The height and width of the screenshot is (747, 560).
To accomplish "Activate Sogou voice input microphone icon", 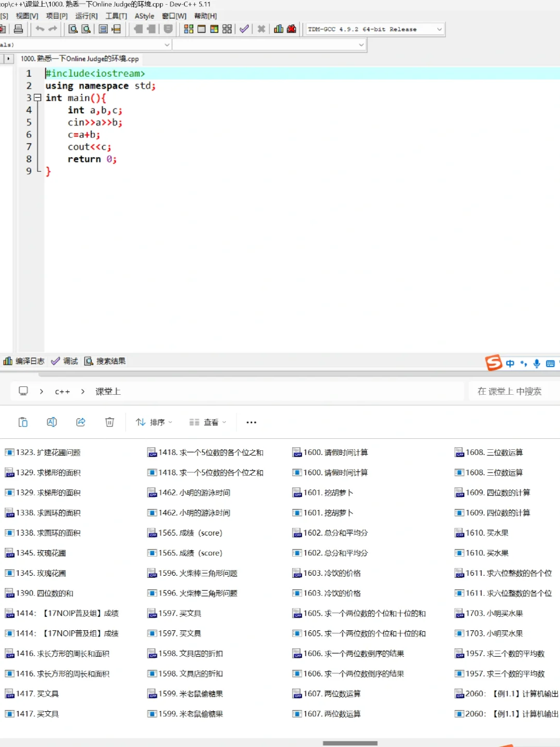I will tap(536, 363).
